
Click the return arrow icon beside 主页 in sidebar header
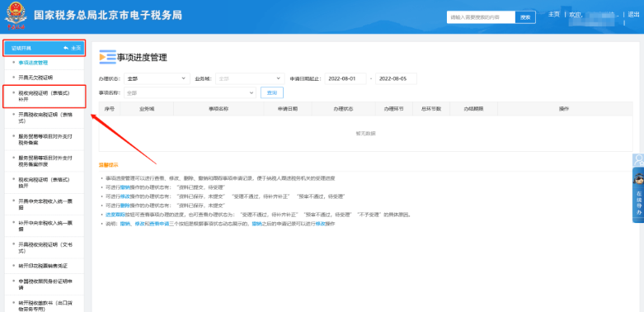66,48
